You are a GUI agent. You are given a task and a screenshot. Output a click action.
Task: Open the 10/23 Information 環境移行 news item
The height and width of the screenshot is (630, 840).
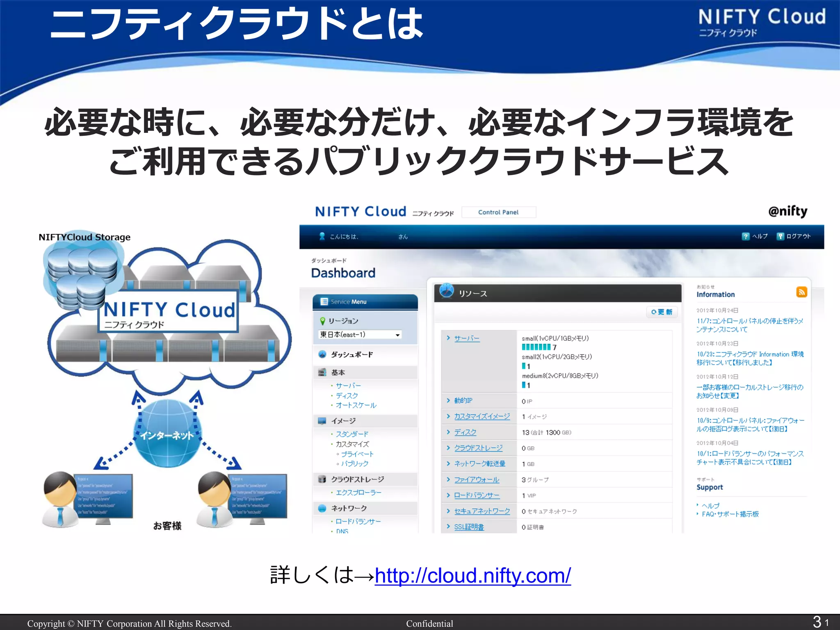click(x=750, y=358)
